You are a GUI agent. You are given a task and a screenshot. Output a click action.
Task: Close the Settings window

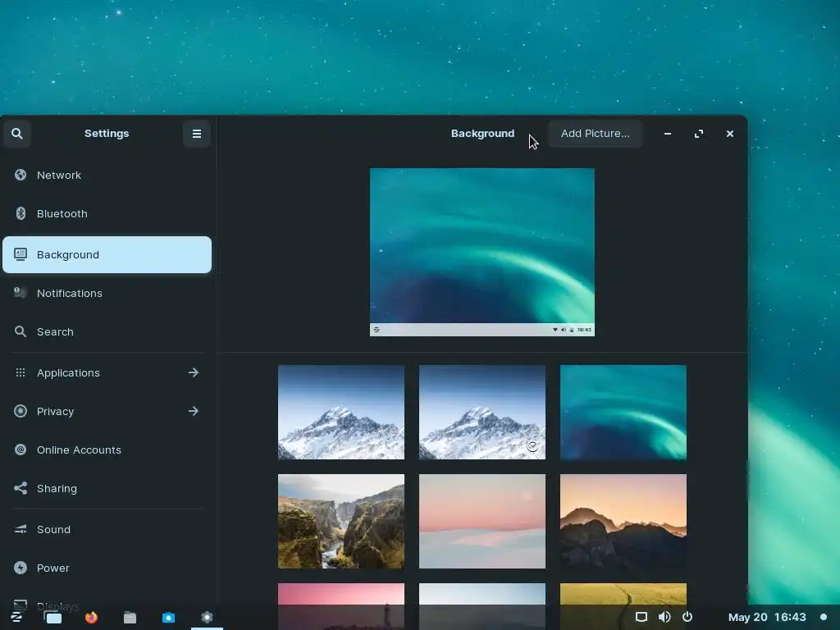pos(729,134)
